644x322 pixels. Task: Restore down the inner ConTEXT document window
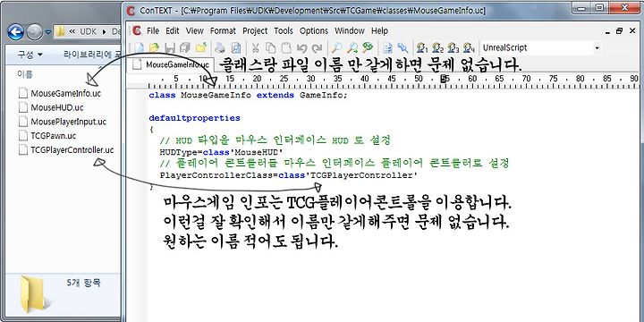point(619,31)
